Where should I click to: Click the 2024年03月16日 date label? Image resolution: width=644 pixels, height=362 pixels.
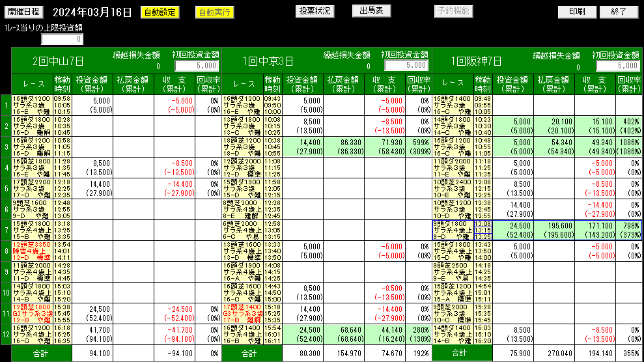click(x=92, y=12)
